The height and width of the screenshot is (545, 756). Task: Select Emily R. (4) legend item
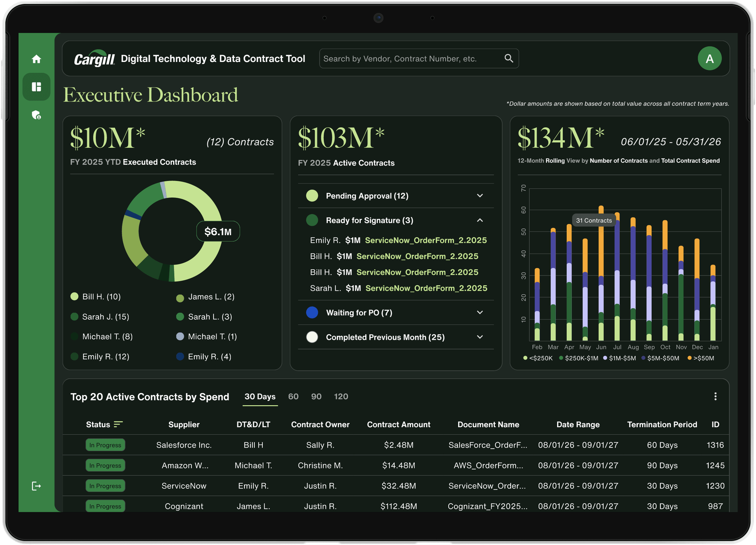click(x=204, y=357)
